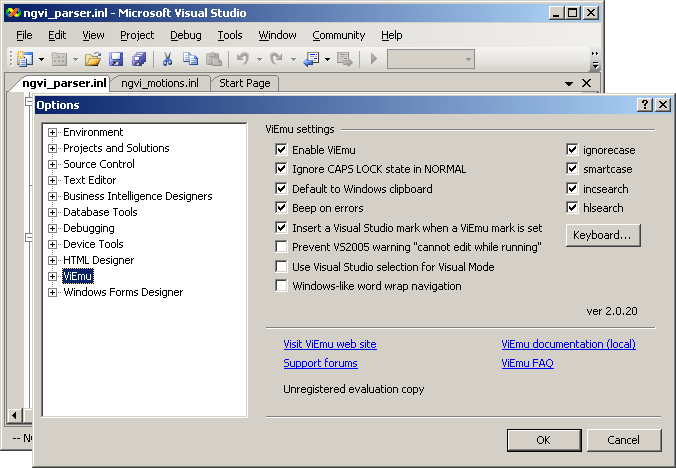Select Database Tools in the options tree
The width and height of the screenshot is (676, 468).
100,212
